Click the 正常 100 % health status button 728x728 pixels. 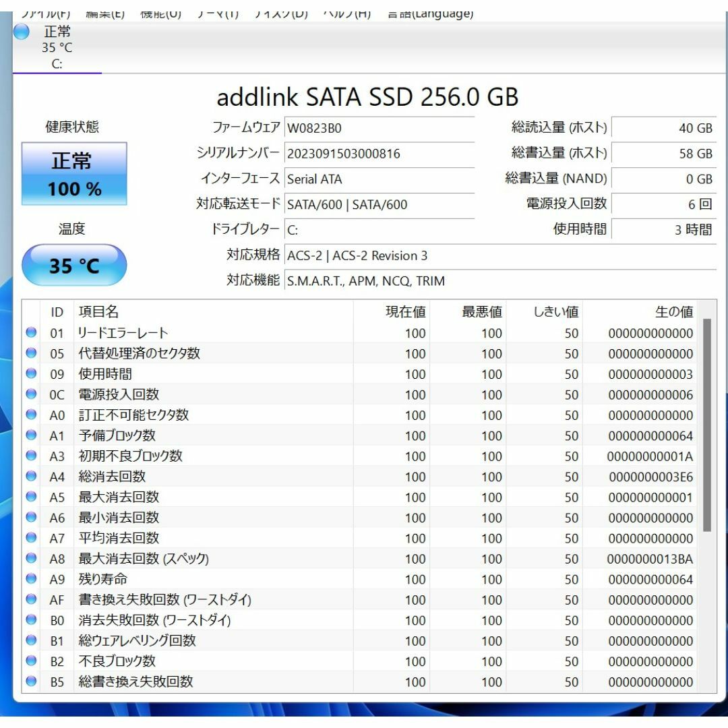click(x=74, y=174)
